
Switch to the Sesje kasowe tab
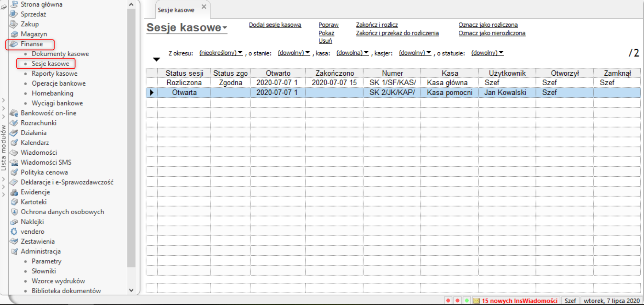coord(176,10)
